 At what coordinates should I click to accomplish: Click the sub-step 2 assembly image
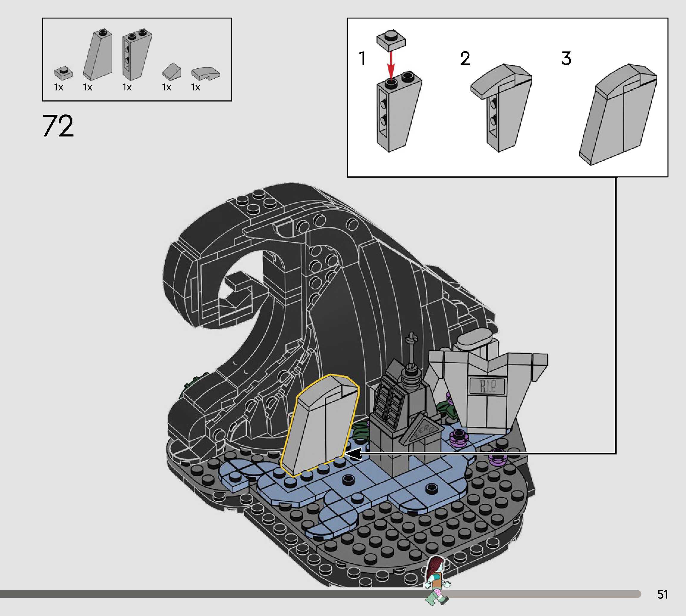501,108
